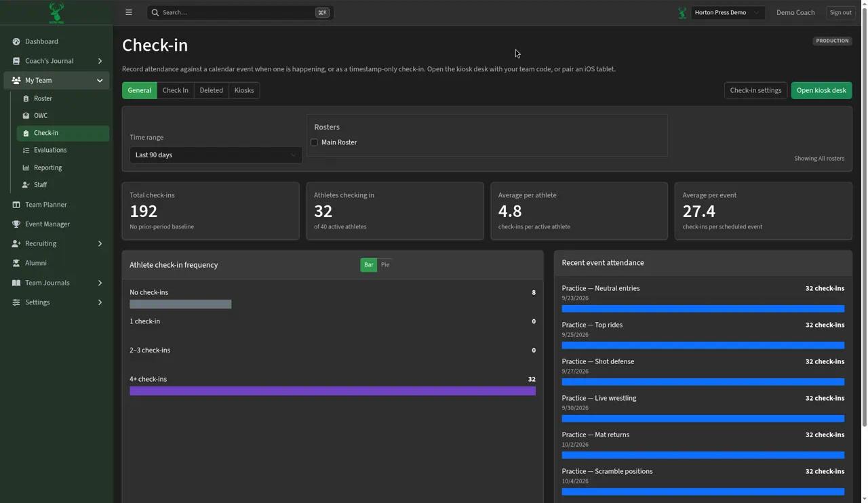
Task: Click Open kiosk desk button
Action: (821, 90)
